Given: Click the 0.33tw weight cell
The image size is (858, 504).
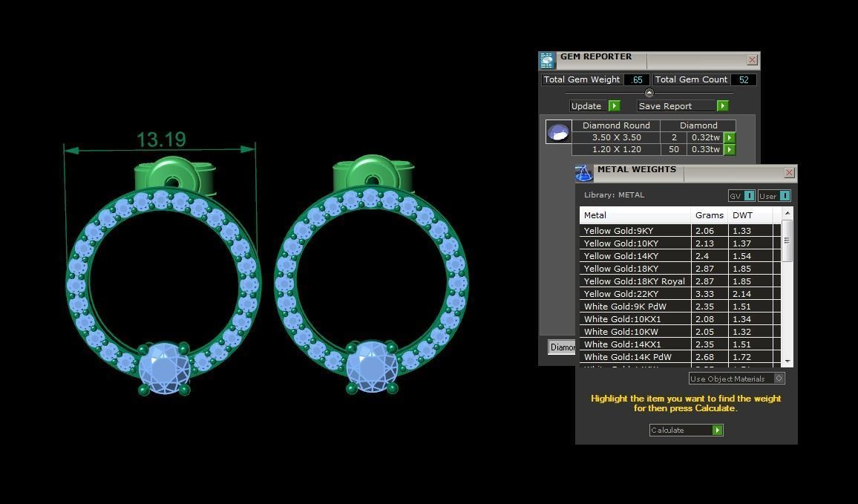Looking at the screenshot, I should pyautogui.click(x=705, y=149).
